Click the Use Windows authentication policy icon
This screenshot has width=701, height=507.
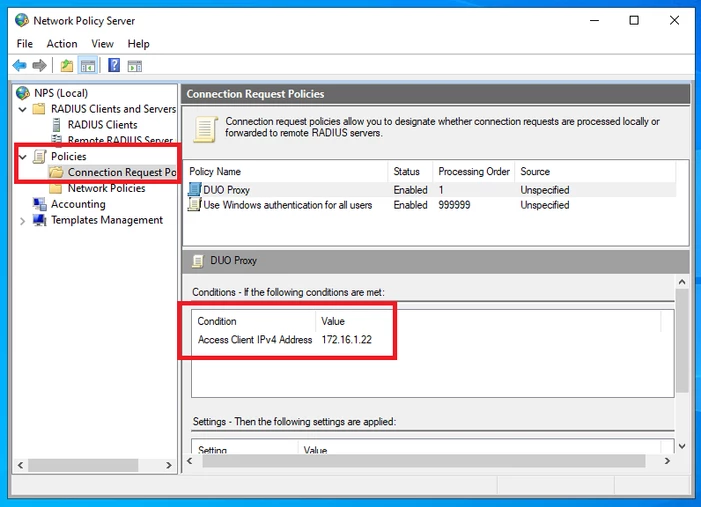[x=194, y=204]
